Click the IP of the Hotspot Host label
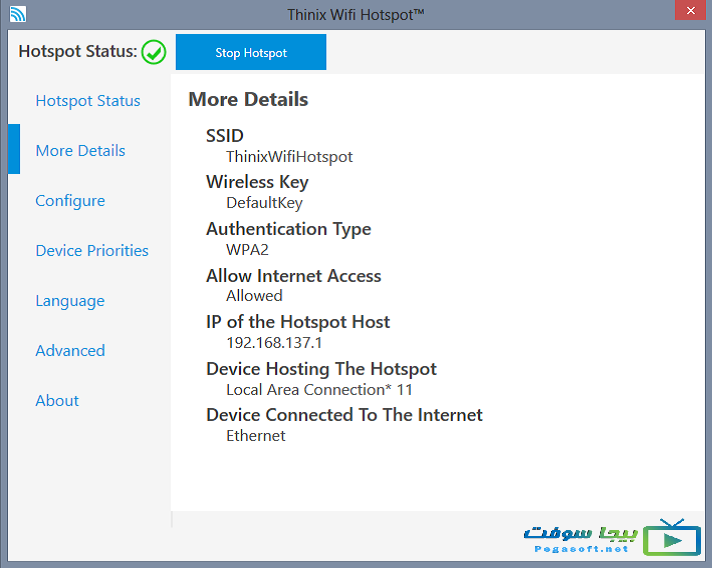 (x=298, y=322)
